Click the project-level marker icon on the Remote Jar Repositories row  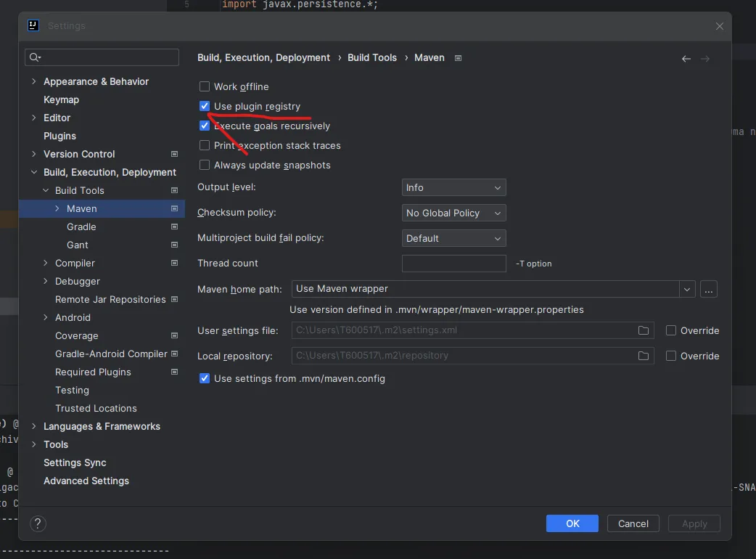(175, 300)
